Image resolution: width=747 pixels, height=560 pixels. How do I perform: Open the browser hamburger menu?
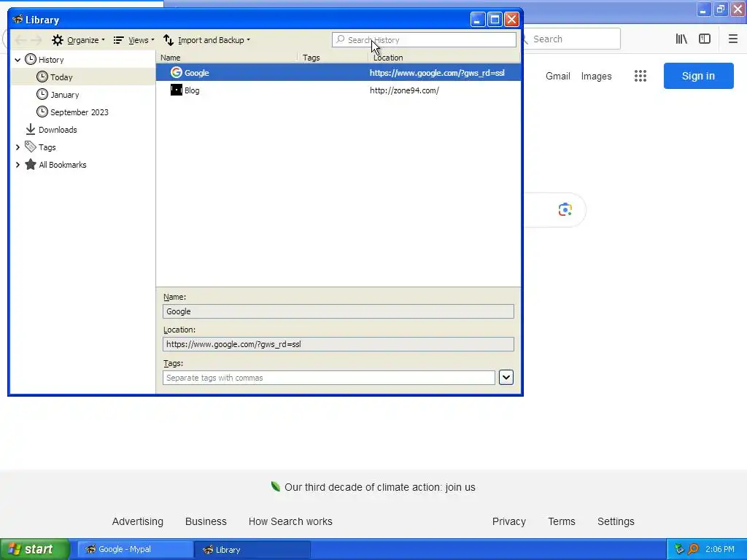[733, 39]
